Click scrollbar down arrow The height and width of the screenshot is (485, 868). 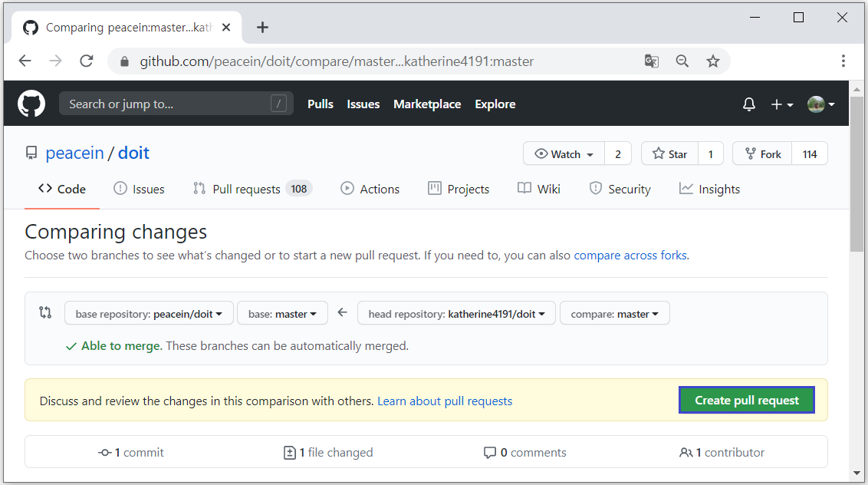[x=856, y=473]
